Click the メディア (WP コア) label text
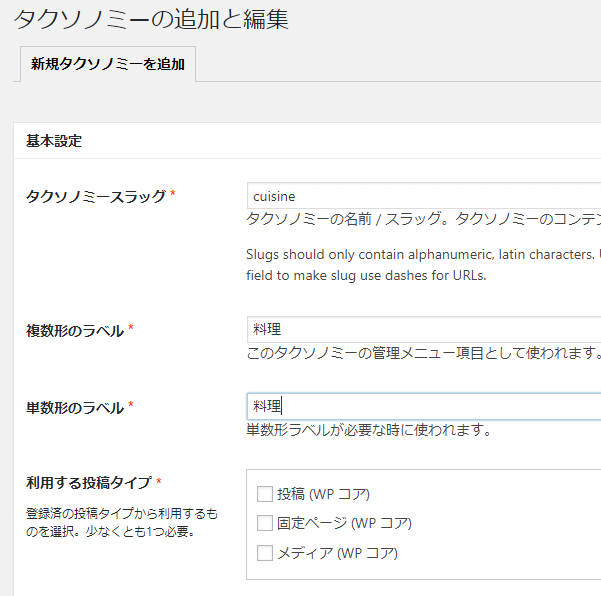 (337, 553)
